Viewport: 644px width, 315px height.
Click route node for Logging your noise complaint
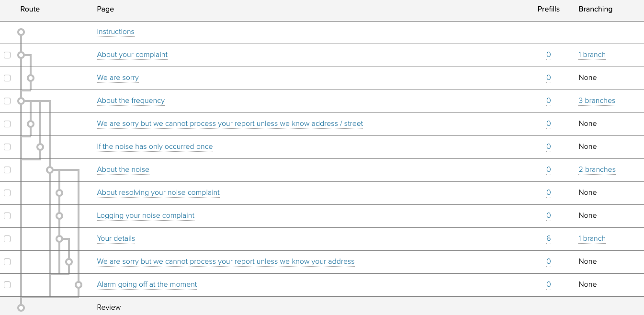coord(59,216)
